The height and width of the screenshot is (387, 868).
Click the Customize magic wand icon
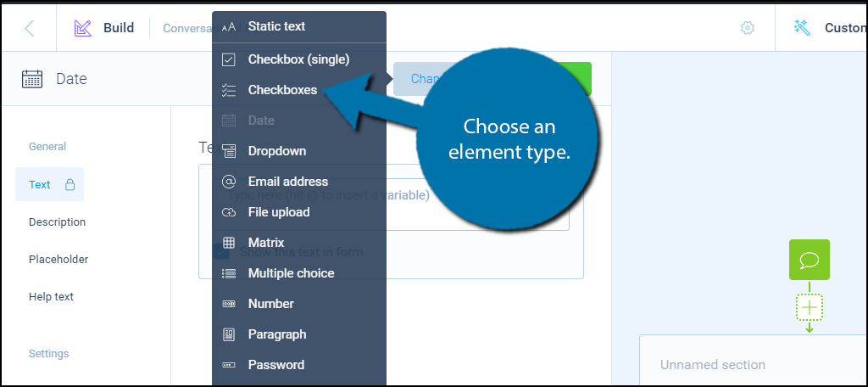click(x=802, y=28)
